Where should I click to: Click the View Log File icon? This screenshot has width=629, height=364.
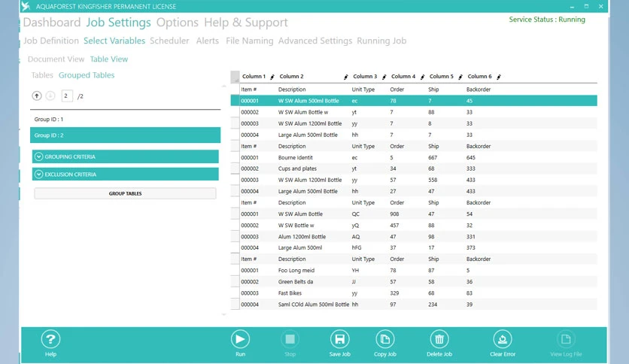pyautogui.click(x=566, y=339)
